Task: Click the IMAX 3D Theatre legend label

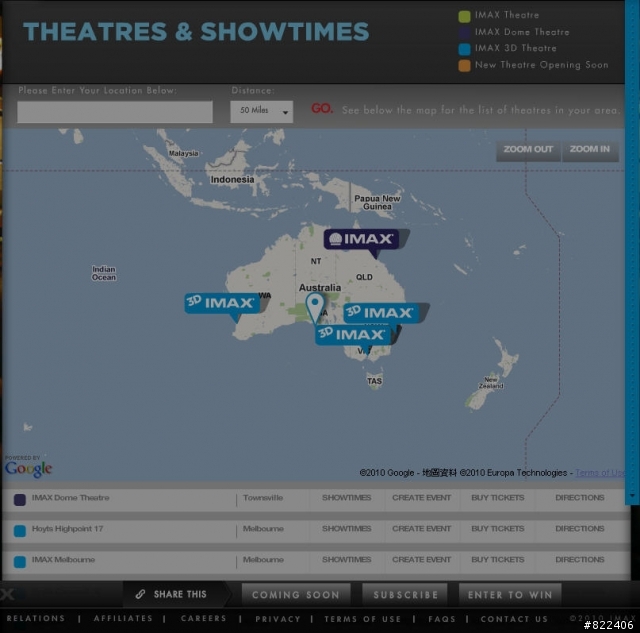Action: pos(516,48)
